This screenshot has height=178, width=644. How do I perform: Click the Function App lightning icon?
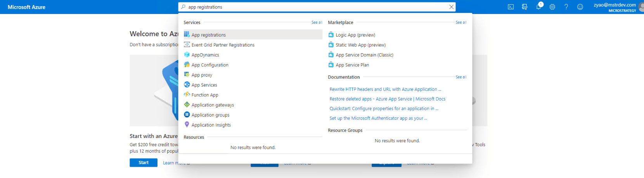point(187,94)
